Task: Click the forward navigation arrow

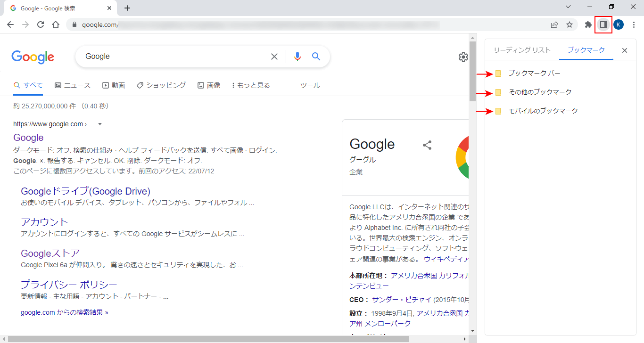Action: tap(25, 24)
